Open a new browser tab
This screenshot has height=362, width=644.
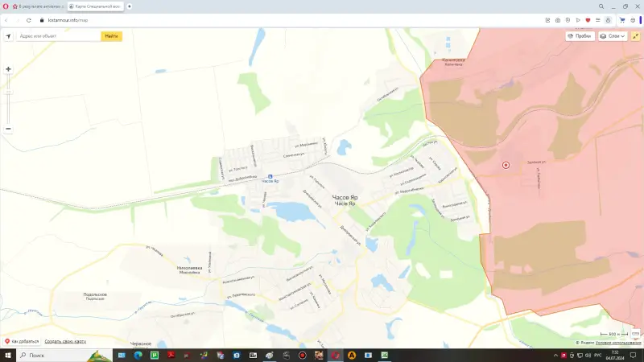130,6
